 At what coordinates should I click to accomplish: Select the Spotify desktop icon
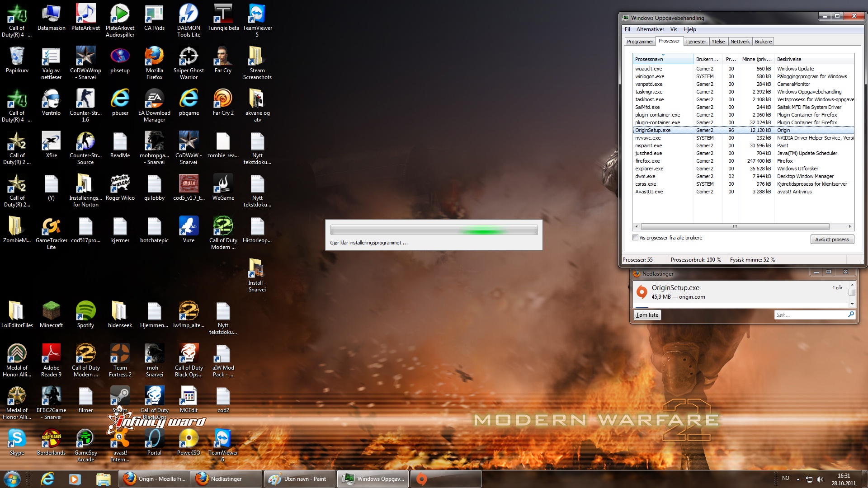[85, 315]
